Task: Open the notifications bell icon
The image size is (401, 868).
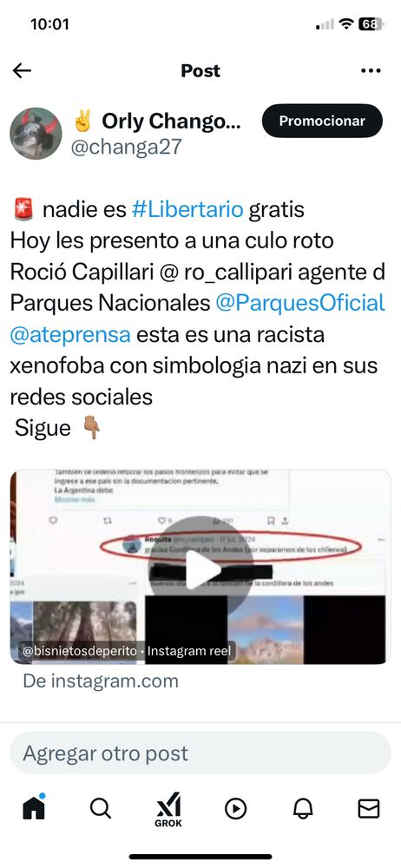Action: point(302,809)
